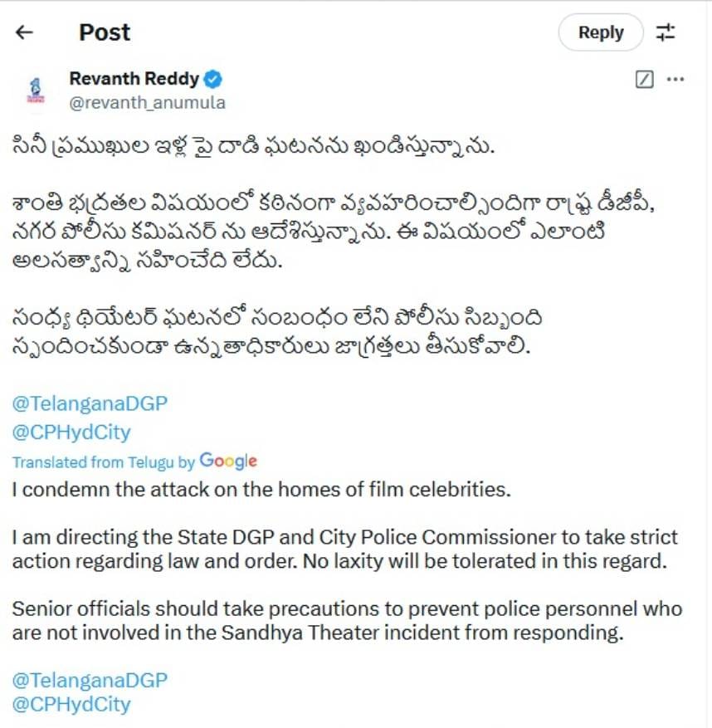Click the 'Translated from Telugu by' label
This screenshot has width=712, height=728.
coord(104,462)
